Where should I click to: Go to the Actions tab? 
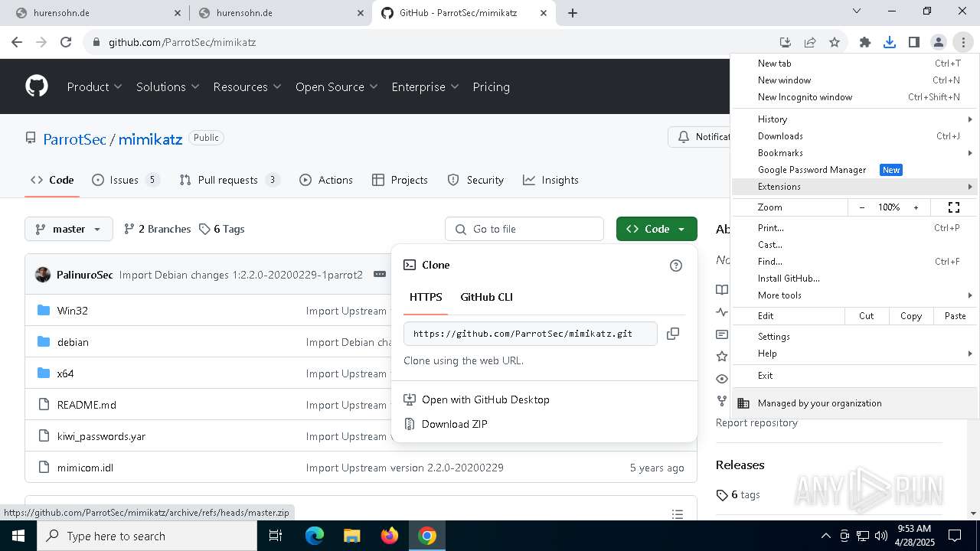(326, 180)
